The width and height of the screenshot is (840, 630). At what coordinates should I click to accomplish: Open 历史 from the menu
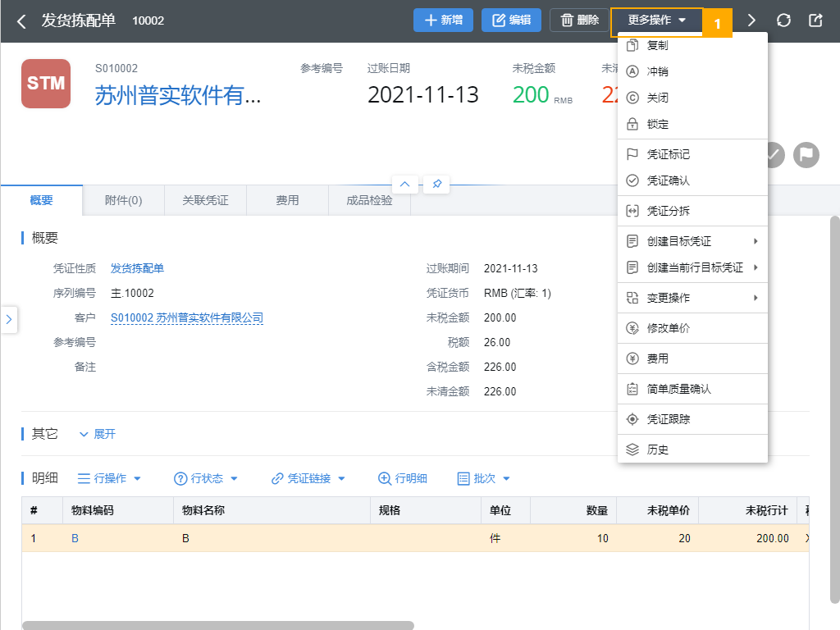pyautogui.click(x=692, y=450)
